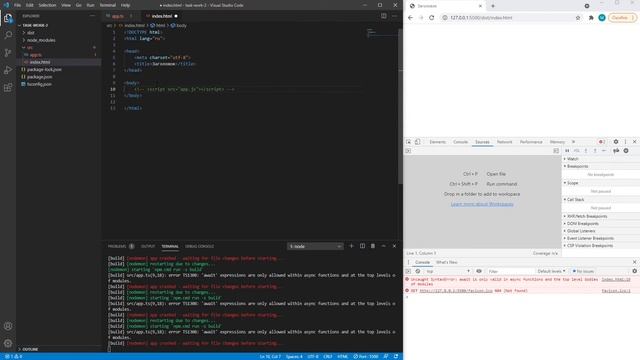Open the Elements tab in DevTools
The height and width of the screenshot is (360, 640).
click(438, 142)
